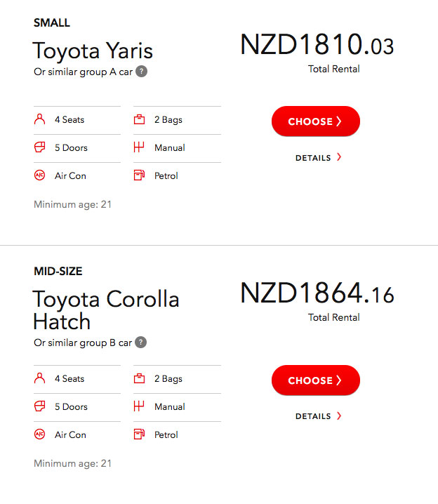
Task: Click the petrol pump icon for Toyota Yaris
Action: [139, 175]
